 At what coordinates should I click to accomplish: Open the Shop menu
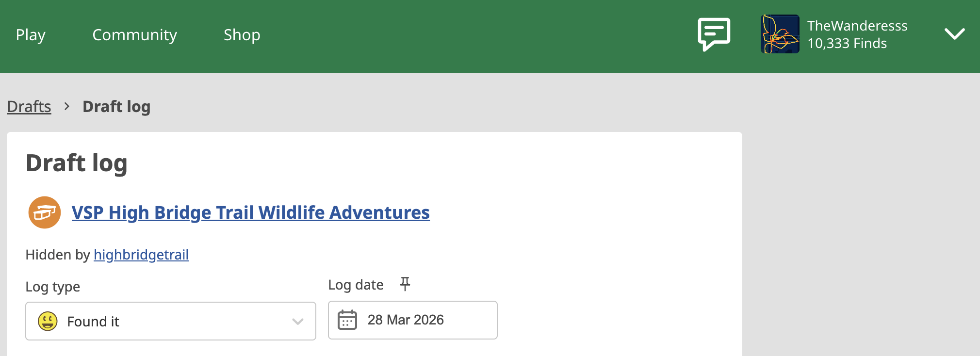tap(242, 35)
